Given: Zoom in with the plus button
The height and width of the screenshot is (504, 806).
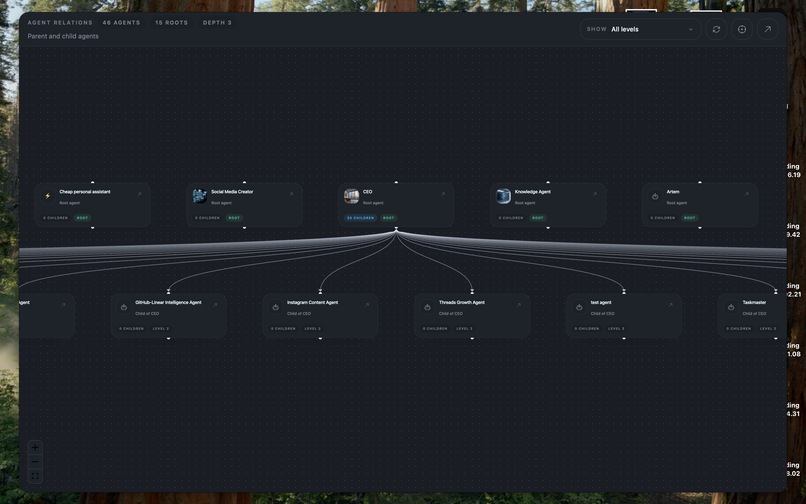Looking at the screenshot, I should (x=35, y=447).
